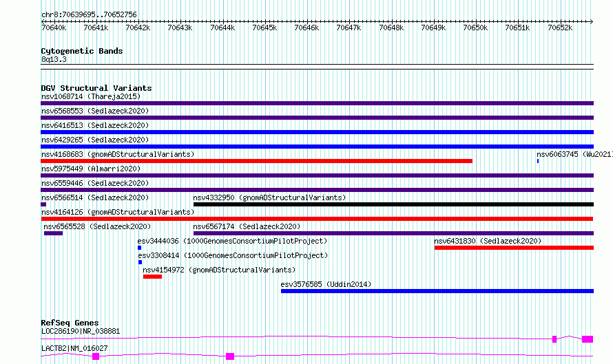
Task: Select the black nsv4332950 gnomAD variant bar
Action: click(x=394, y=204)
